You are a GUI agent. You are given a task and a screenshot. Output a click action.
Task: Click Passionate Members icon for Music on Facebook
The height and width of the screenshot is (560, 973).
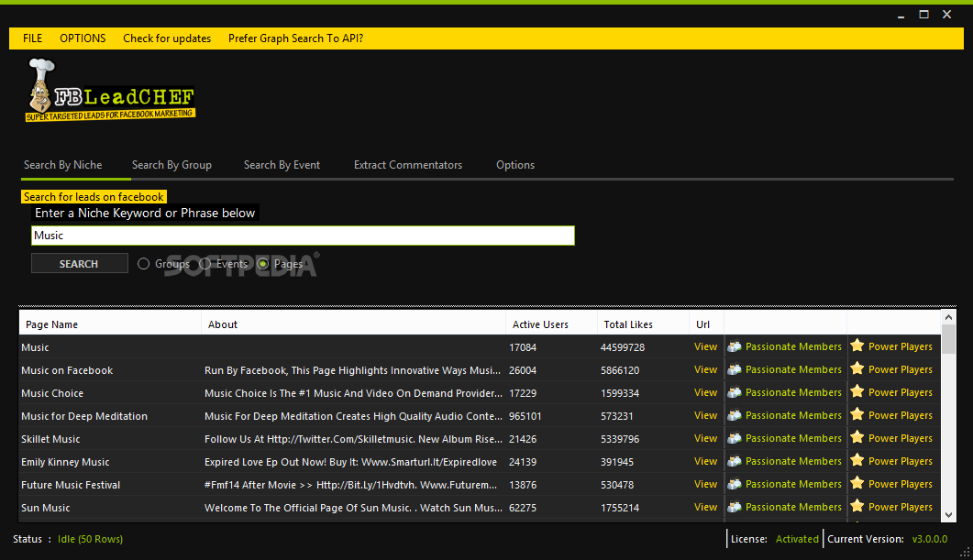pos(734,369)
